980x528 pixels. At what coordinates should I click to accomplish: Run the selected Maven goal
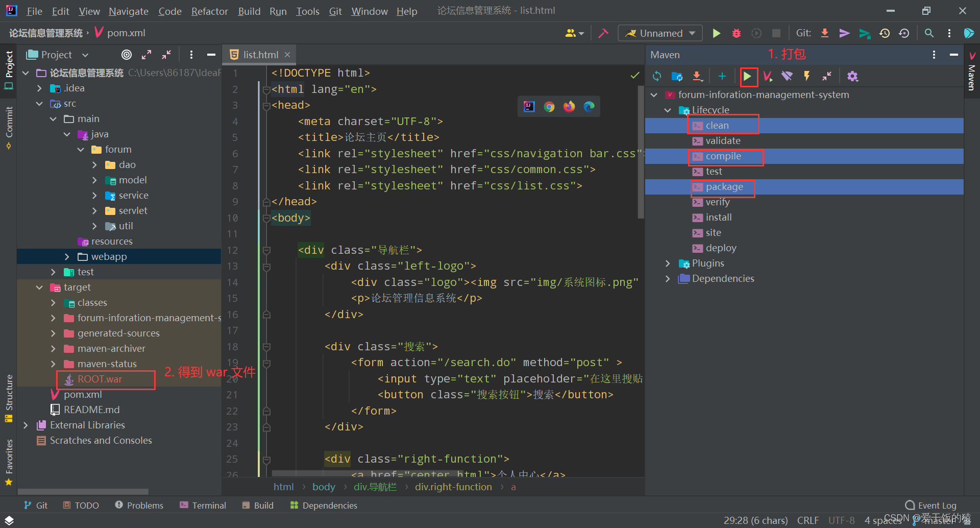coord(748,76)
